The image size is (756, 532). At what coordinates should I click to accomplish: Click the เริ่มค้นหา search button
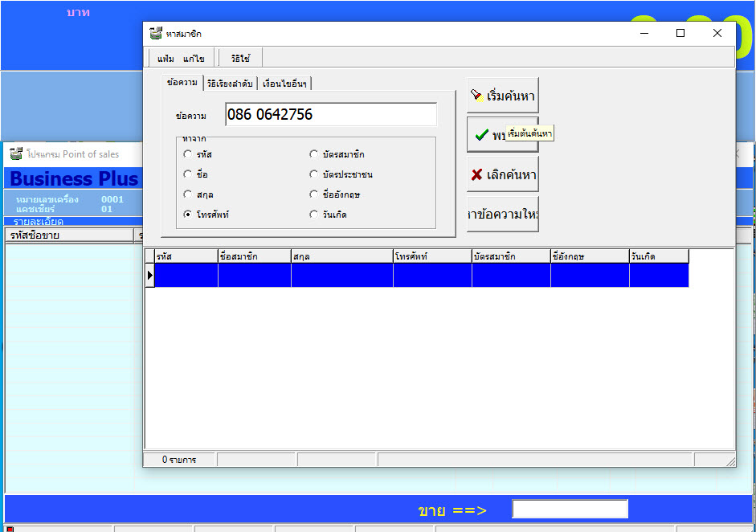[502, 96]
